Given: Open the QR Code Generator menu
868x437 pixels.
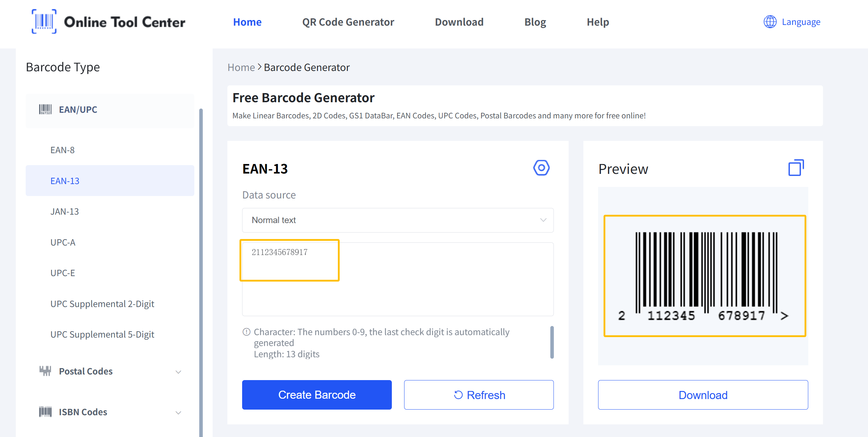Looking at the screenshot, I should (348, 22).
